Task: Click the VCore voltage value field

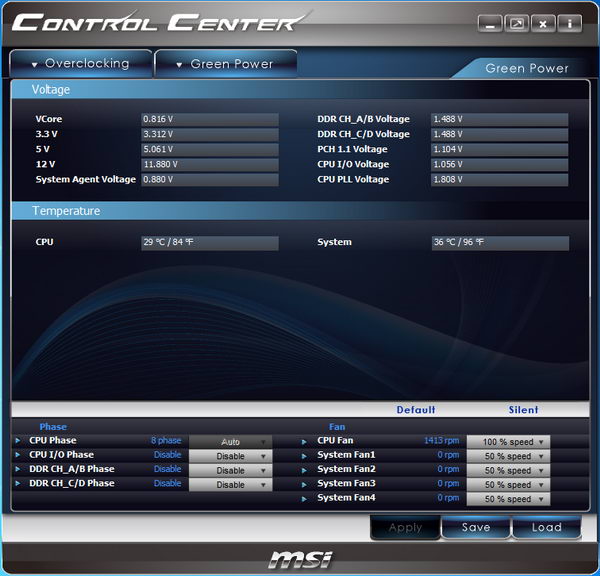Action: [210, 119]
